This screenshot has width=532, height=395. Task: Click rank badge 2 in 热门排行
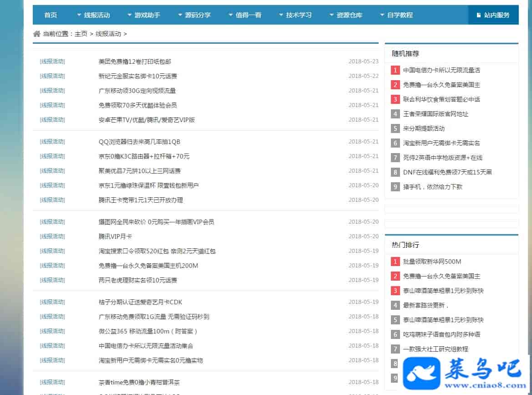tap(395, 276)
